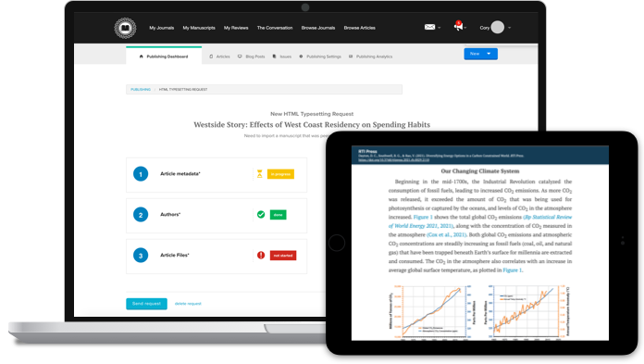
Task: Open My Reviews in navigation
Action: pyautogui.click(x=236, y=28)
